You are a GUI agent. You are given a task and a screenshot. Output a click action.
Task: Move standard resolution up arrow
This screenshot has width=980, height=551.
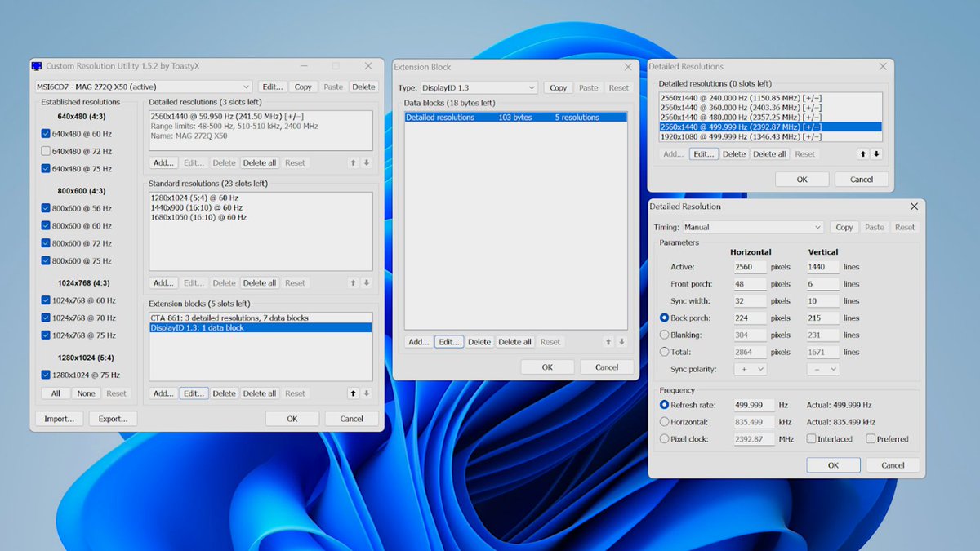pos(354,282)
